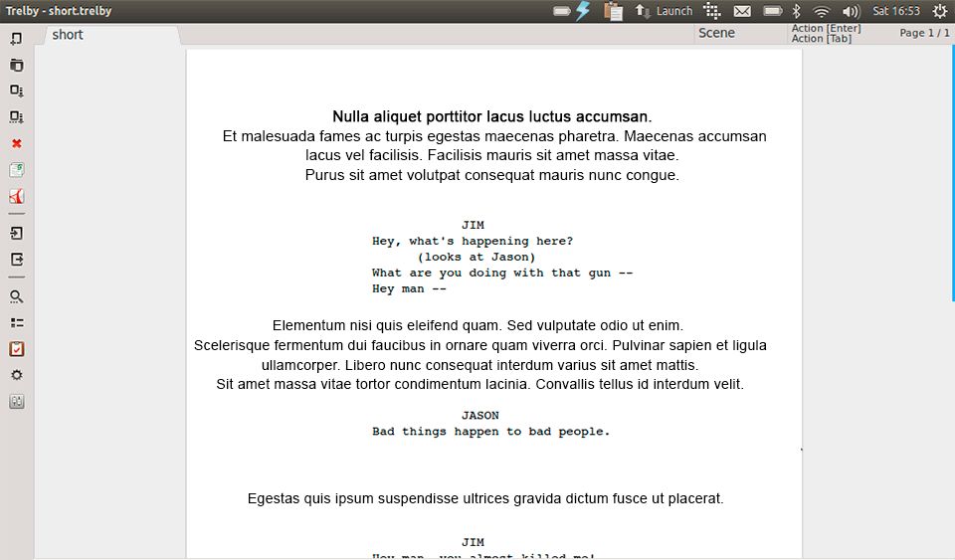Click the second JIM name near page bottom
The image size is (955, 560).
click(473, 542)
